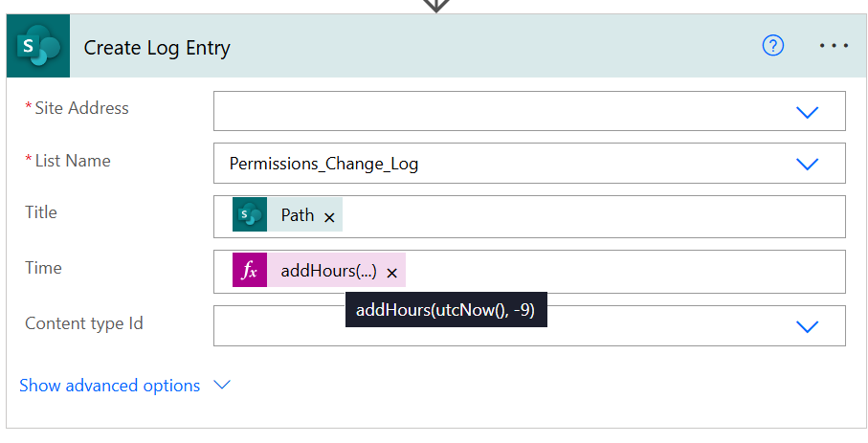Screen dimensions: 868x443
Task: Expand the Site Address dropdown chevron
Action: [x=807, y=112]
